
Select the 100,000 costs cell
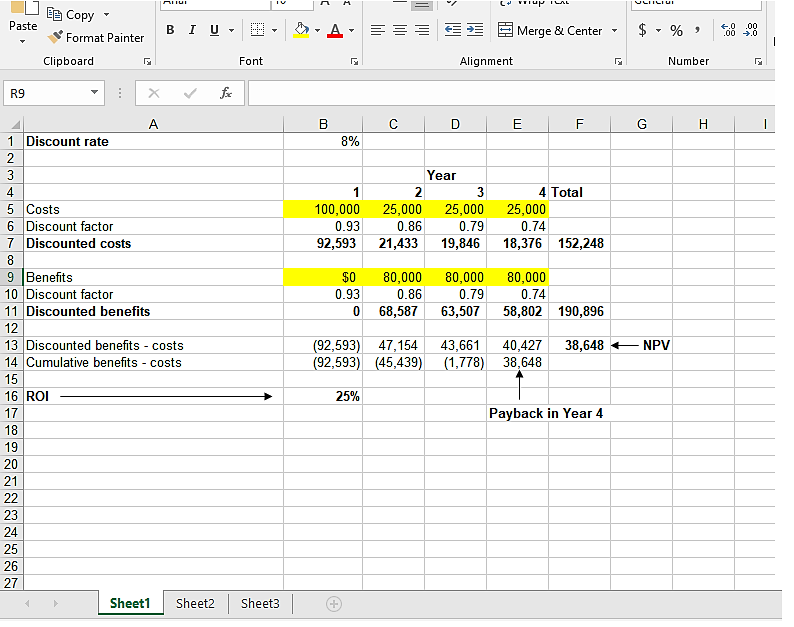(x=323, y=209)
